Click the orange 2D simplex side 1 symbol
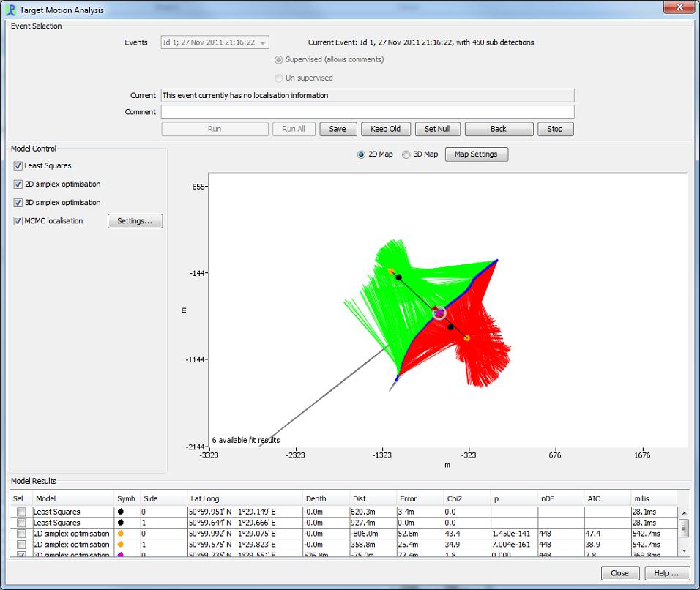Viewport: 700px width, 590px height. tap(121, 545)
